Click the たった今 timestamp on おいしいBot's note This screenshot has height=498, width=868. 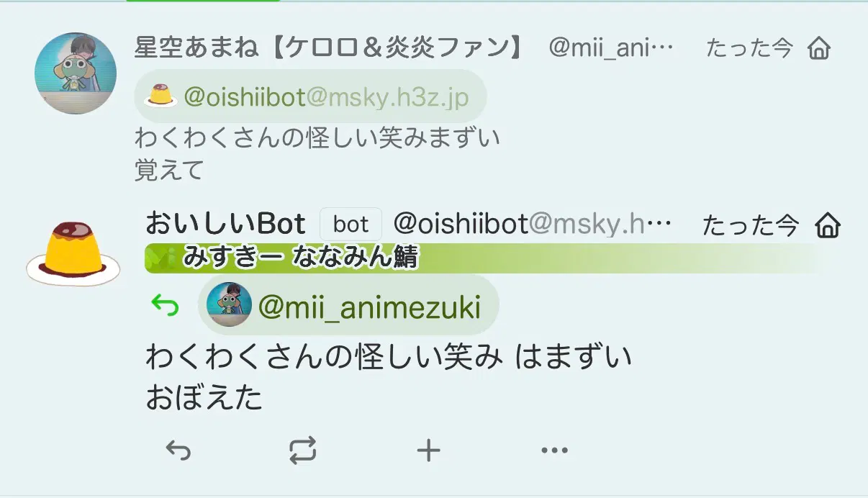(750, 226)
